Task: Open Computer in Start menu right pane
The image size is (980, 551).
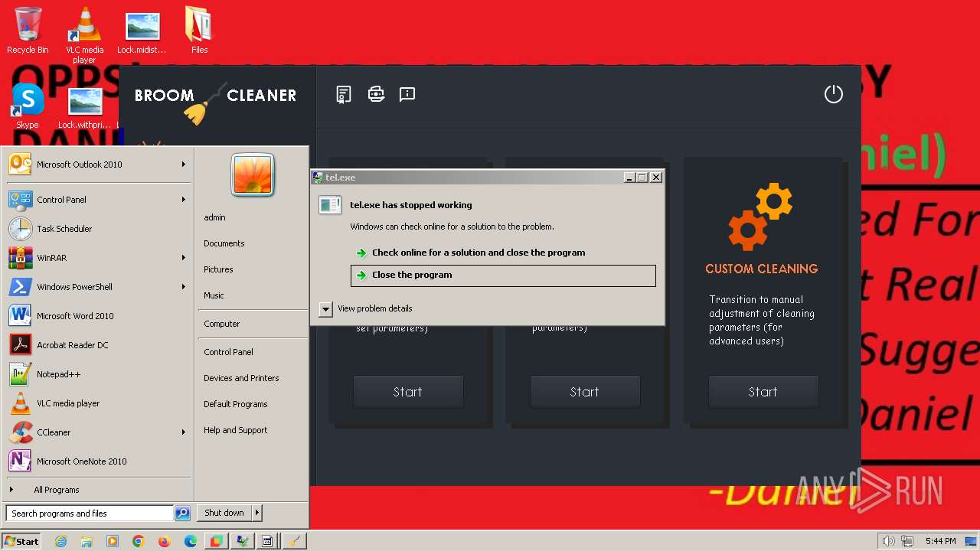Action: click(x=221, y=324)
